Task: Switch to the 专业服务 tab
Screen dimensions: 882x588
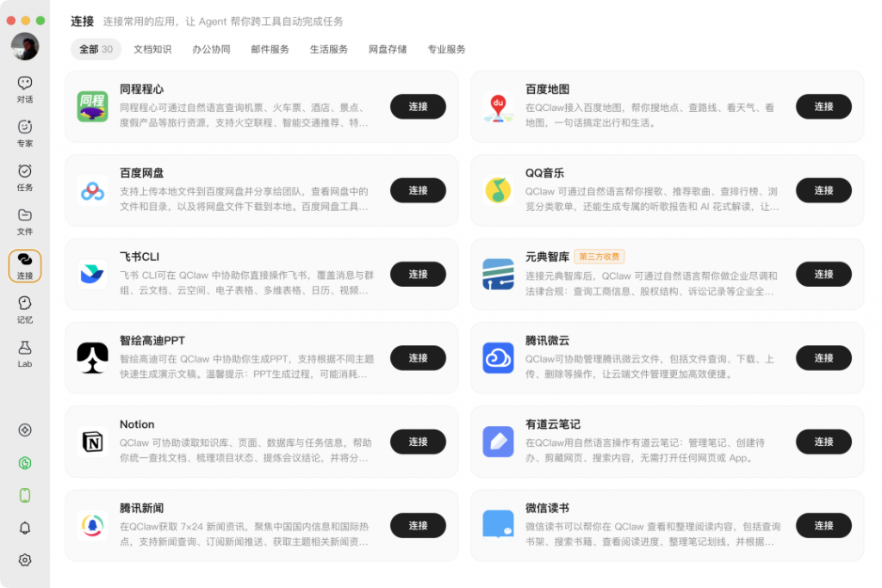Action: point(446,49)
